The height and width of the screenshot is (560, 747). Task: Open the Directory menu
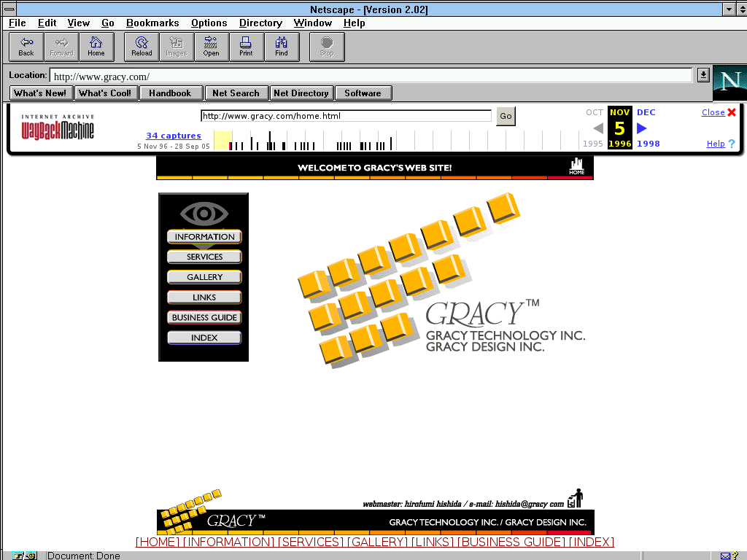260,23
